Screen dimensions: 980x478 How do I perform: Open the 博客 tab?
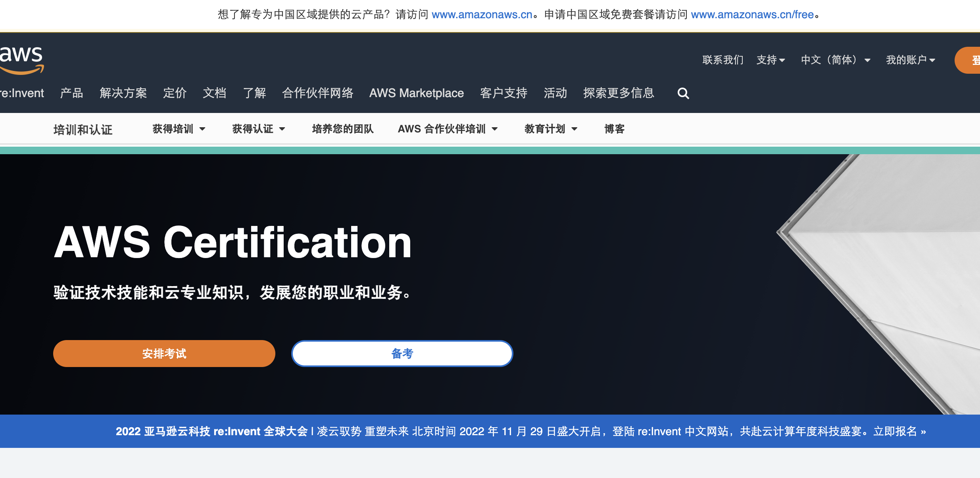point(614,129)
